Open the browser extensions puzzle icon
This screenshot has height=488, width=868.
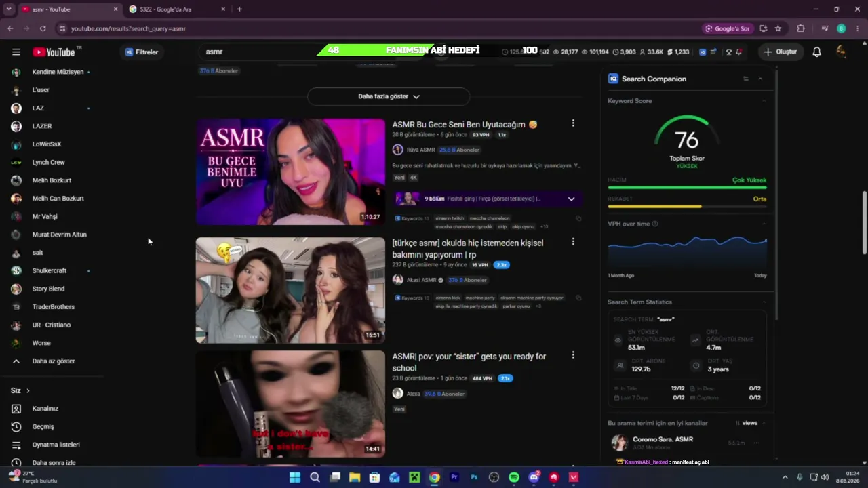(801, 28)
